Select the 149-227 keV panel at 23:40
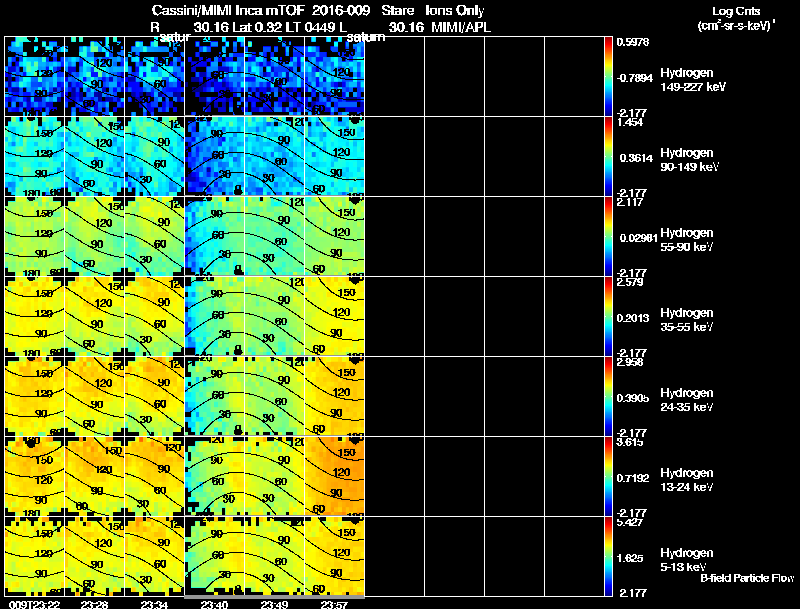800x609 pixels. 215,76
